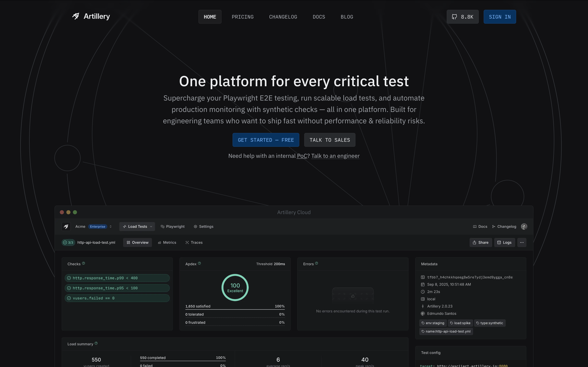Image resolution: width=588 pixels, height=367 pixels.
Task: Click Get Started — Free button
Action: (266, 140)
